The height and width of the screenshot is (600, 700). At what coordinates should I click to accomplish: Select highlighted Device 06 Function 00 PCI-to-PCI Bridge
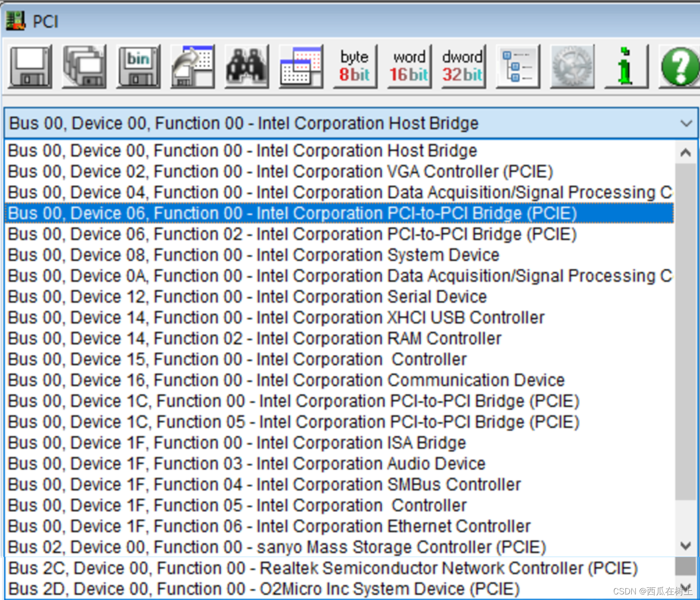point(339,213)
